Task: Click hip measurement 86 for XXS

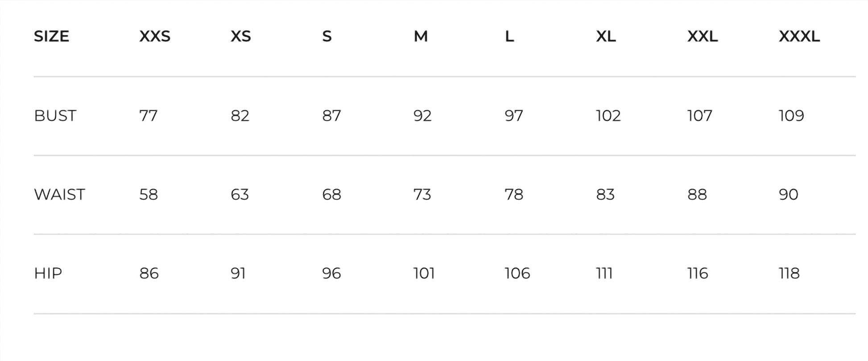Action: (149, 273)
